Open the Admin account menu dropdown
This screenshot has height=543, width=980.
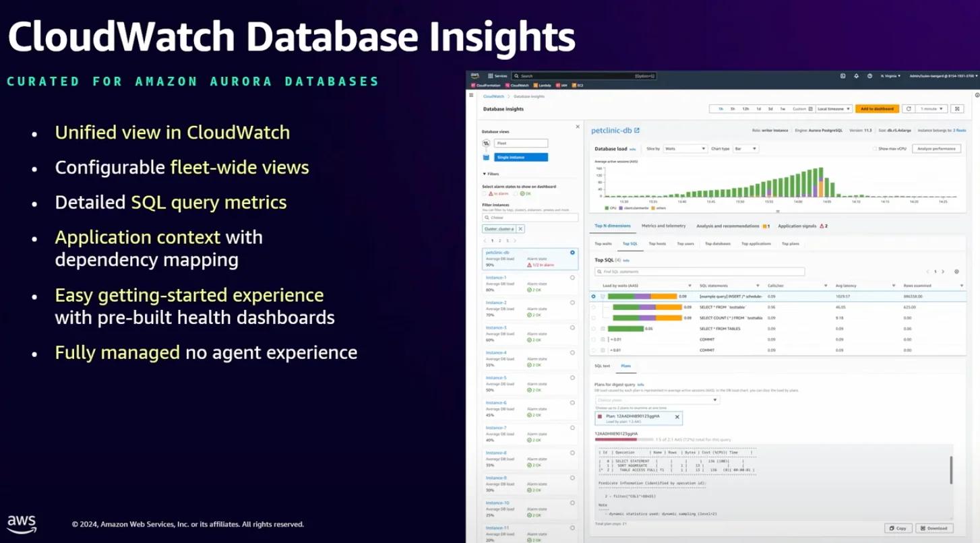click(943, 76)
